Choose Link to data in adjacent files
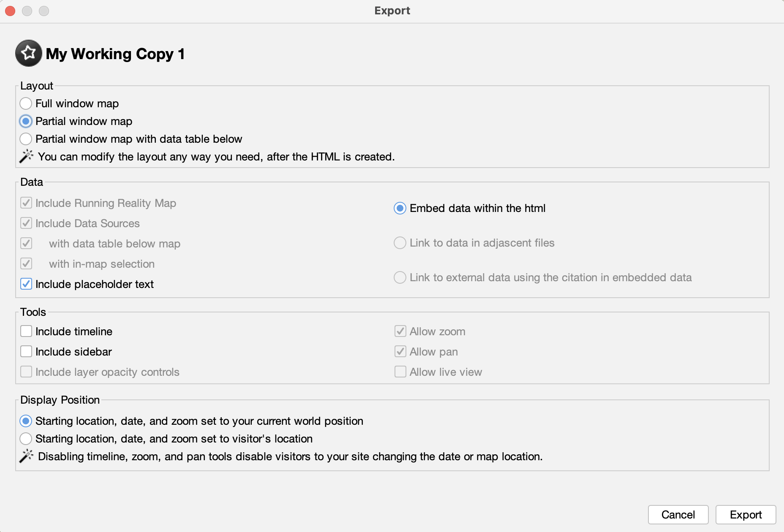 click(x=400, y=243)
